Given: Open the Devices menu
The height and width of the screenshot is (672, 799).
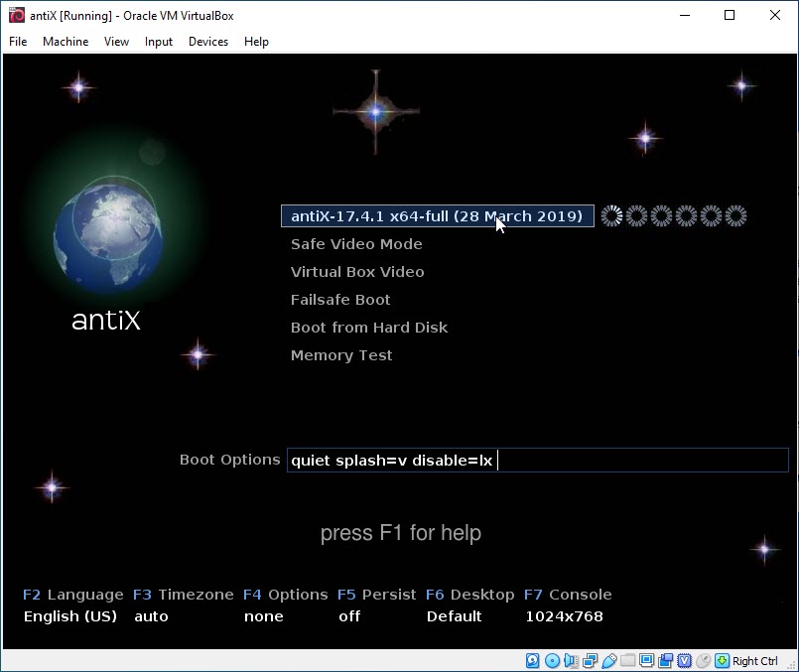Looking at the screenshot, I should click(x=208, y=42).
